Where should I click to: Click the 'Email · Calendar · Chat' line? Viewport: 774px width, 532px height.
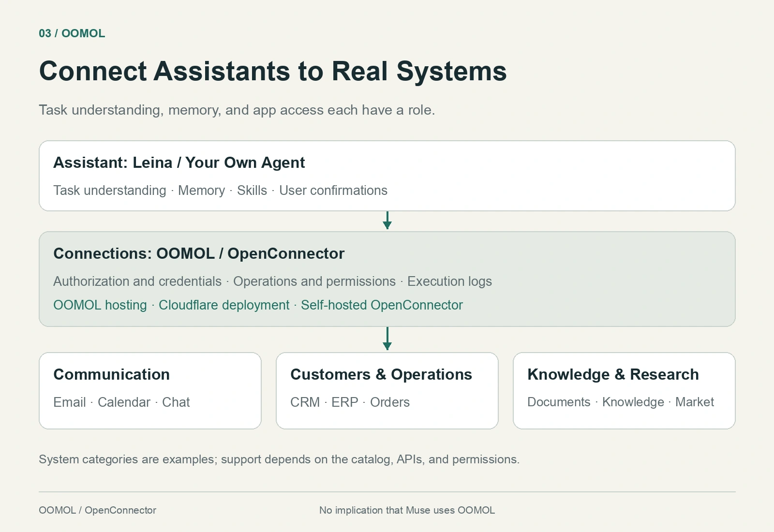121,402
